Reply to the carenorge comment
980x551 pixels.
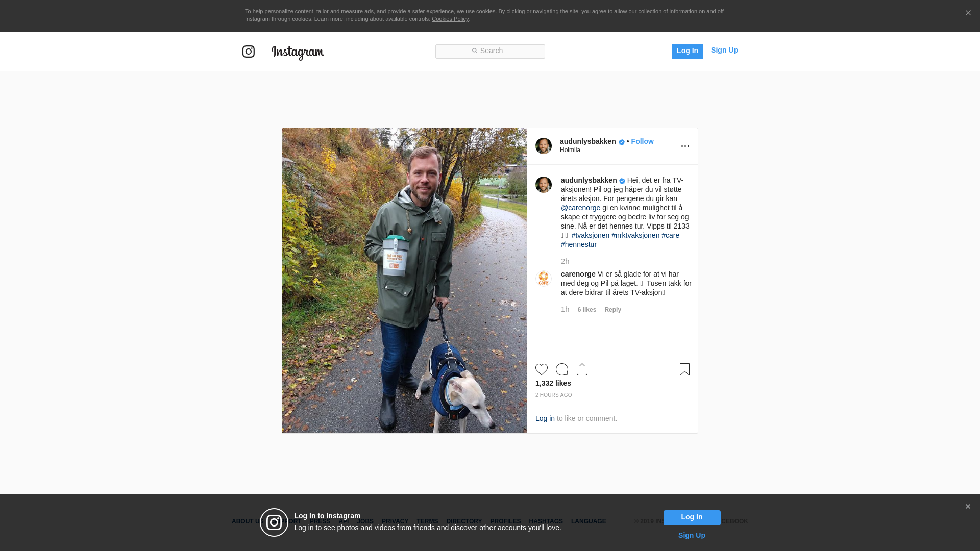click(x=612, y=310)
